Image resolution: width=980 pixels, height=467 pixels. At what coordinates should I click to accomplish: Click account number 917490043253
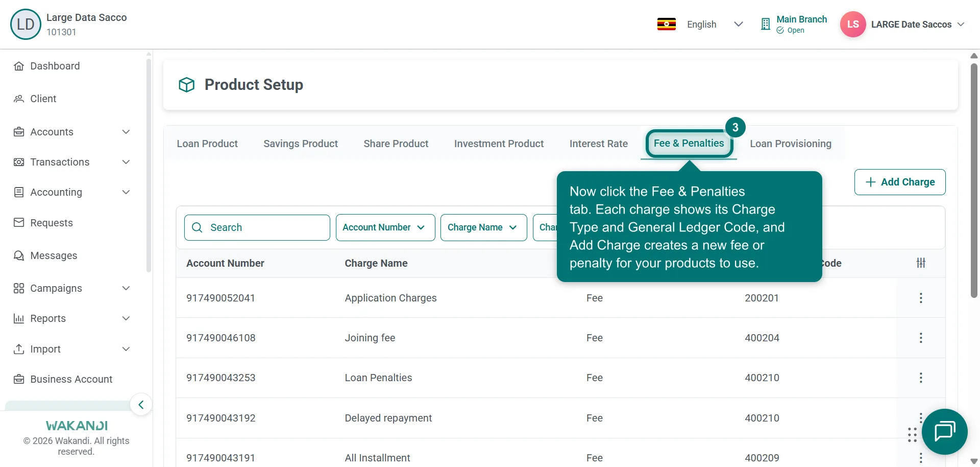point(221,378)
